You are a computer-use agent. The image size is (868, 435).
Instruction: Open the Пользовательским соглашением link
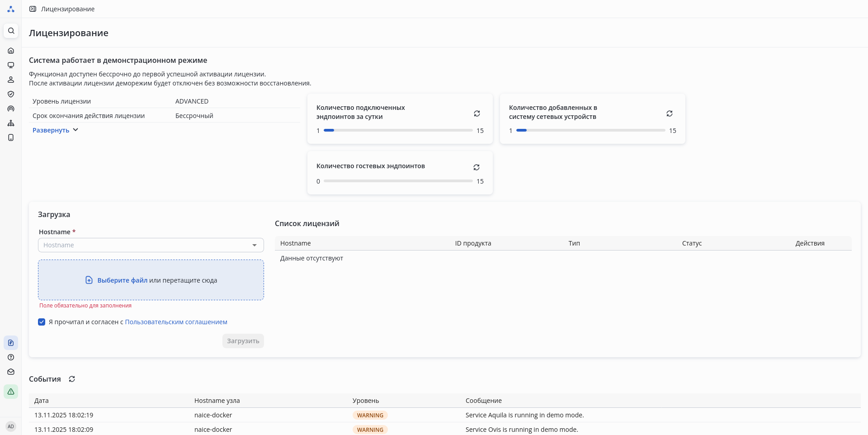[x=176, y=322]
